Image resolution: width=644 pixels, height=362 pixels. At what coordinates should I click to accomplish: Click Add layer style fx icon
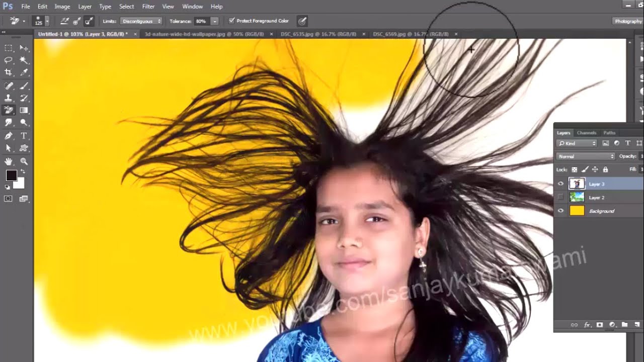click(587, 325)
